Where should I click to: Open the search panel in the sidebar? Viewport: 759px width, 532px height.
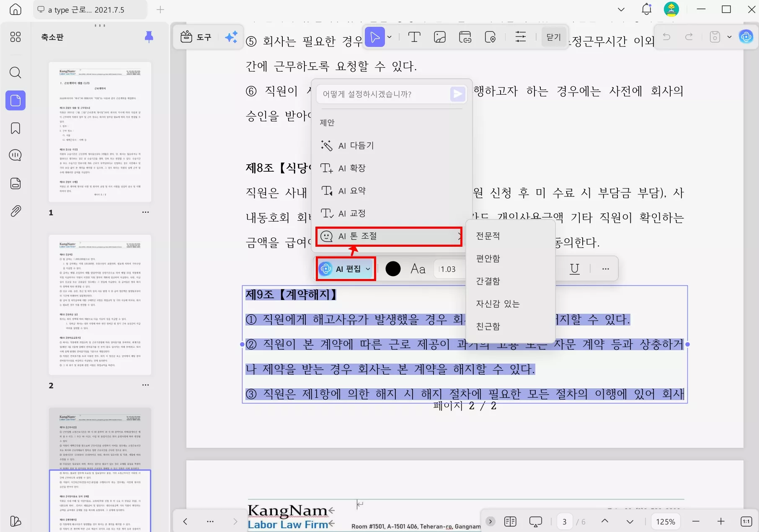coord(15,73)
